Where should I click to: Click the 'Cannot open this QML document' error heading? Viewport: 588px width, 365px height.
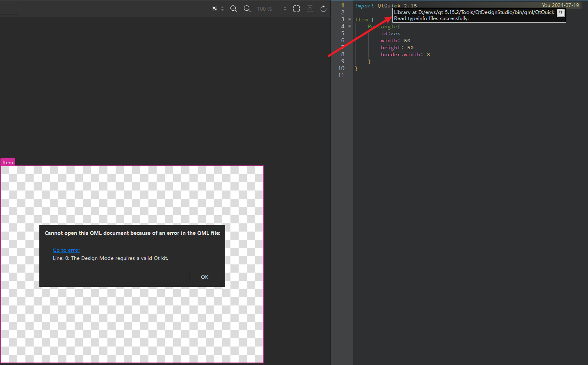(132, 233)
